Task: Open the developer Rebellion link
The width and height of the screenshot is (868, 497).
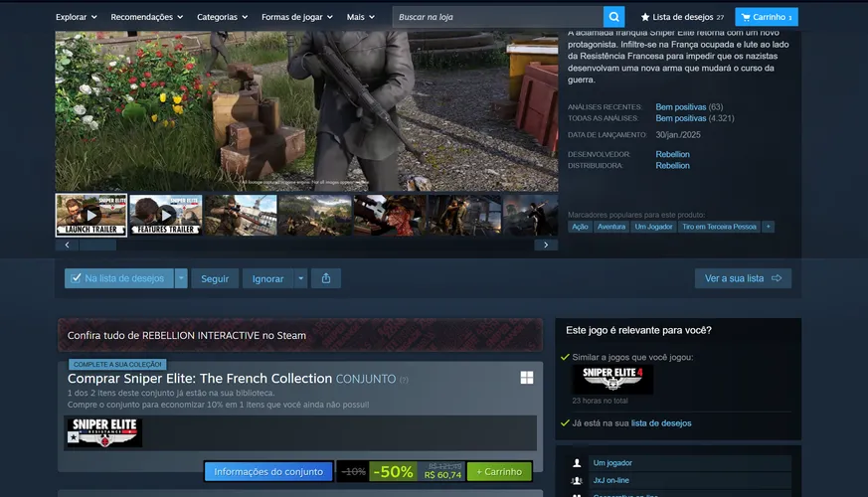Action: 672,154
